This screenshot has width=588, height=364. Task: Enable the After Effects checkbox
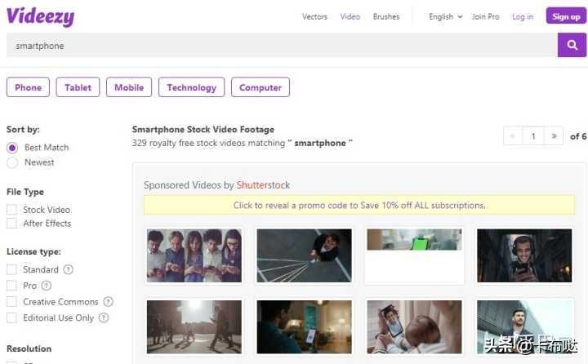(x=11, y=224)
